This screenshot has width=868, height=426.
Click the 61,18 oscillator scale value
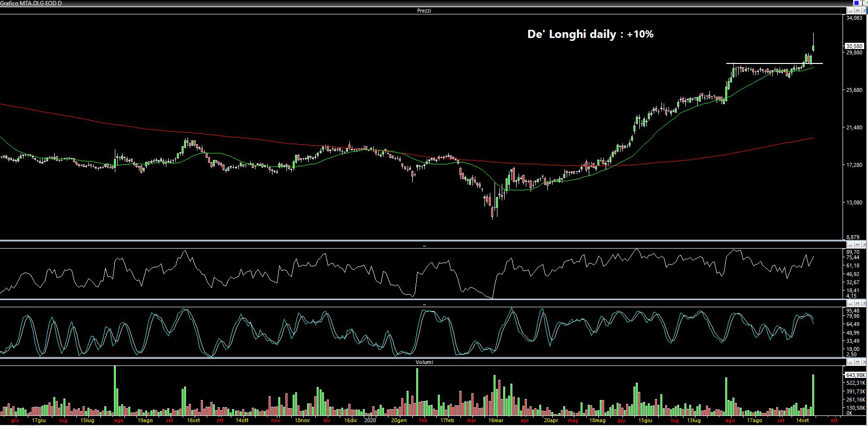pyautogui.click(x=853, y=265)
